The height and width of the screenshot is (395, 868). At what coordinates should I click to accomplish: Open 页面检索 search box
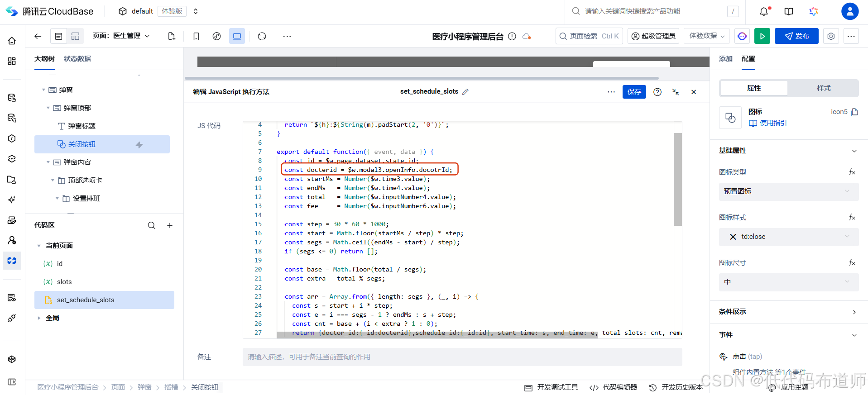[589, 36]
